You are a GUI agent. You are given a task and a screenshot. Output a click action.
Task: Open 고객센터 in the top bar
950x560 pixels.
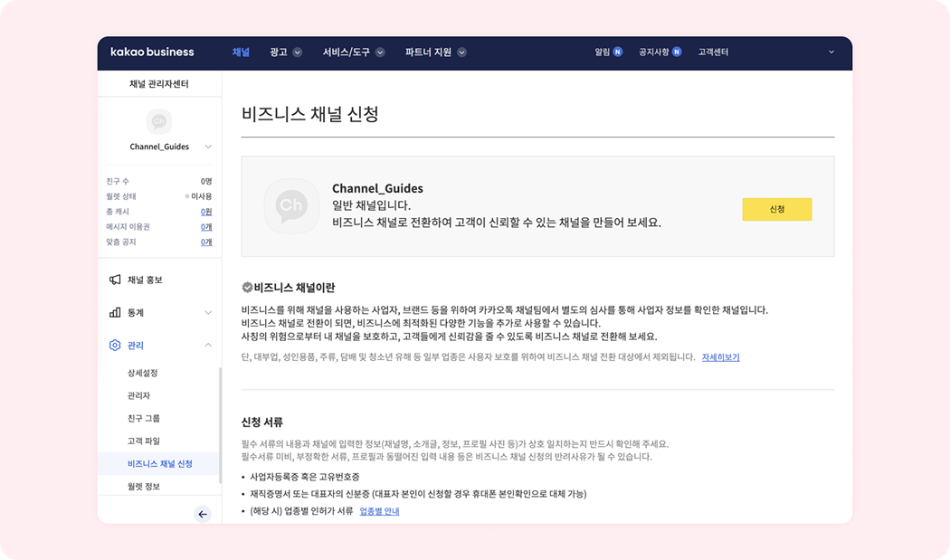coord(713,52)
